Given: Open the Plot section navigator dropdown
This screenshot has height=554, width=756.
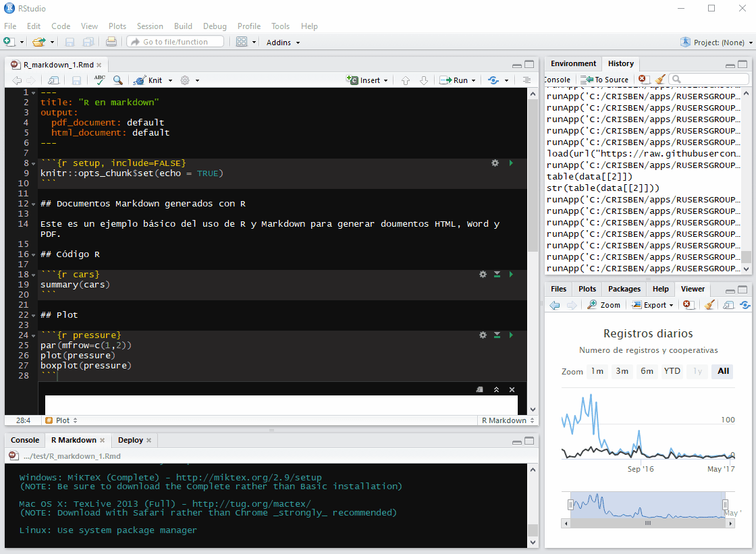Looking at the screenshot, I should 61,420.
